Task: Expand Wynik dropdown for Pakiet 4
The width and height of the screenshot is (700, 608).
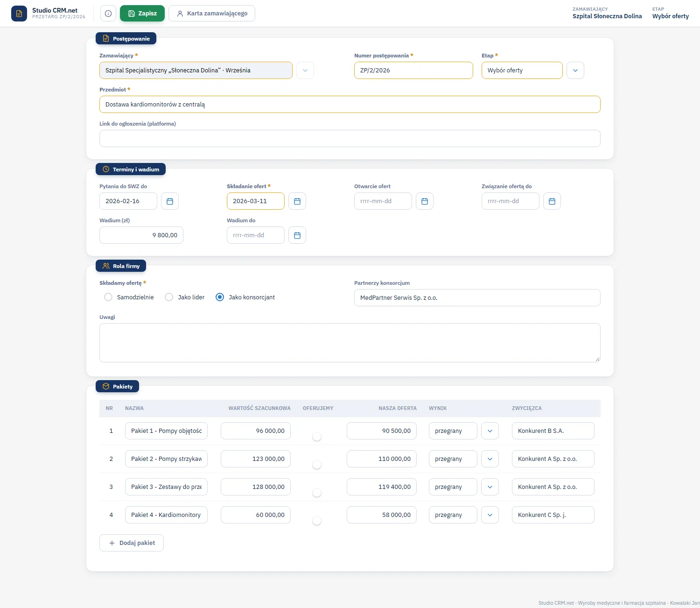Action: (490, 515)
